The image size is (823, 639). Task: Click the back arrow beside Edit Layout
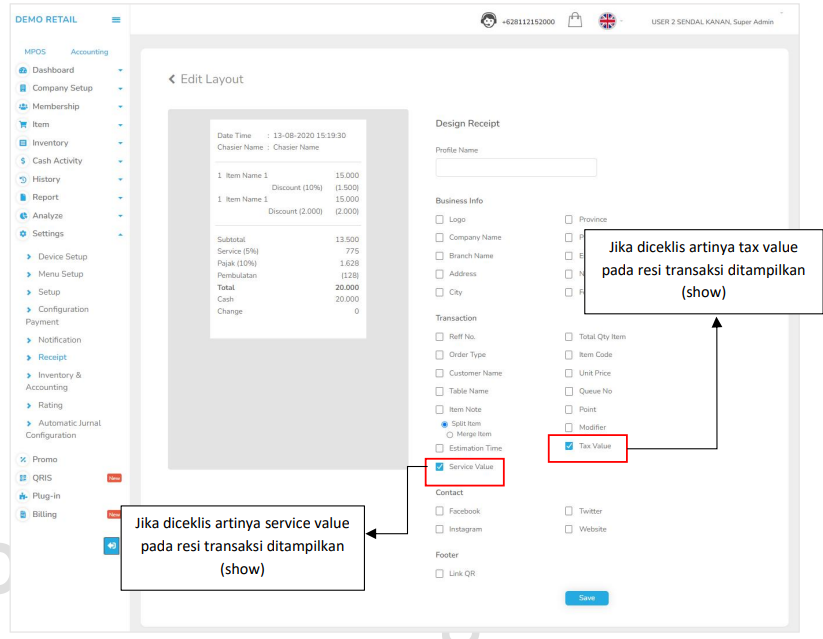click(172, 79)
